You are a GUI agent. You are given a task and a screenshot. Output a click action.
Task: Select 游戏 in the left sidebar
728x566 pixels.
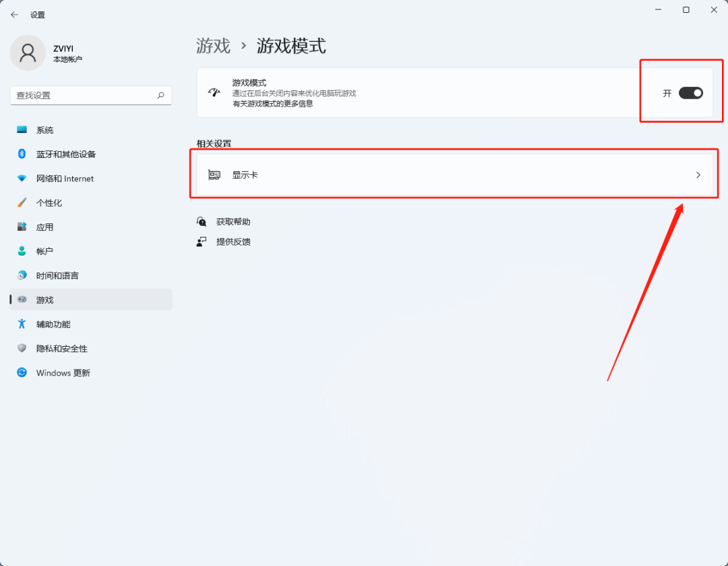coord(45,300)
